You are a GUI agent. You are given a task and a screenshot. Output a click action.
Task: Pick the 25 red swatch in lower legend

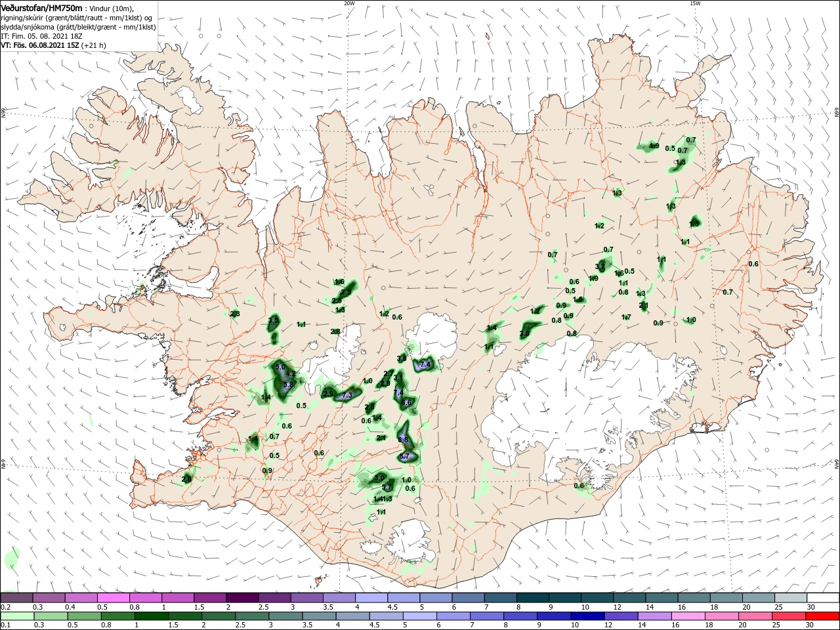point(788,616)
